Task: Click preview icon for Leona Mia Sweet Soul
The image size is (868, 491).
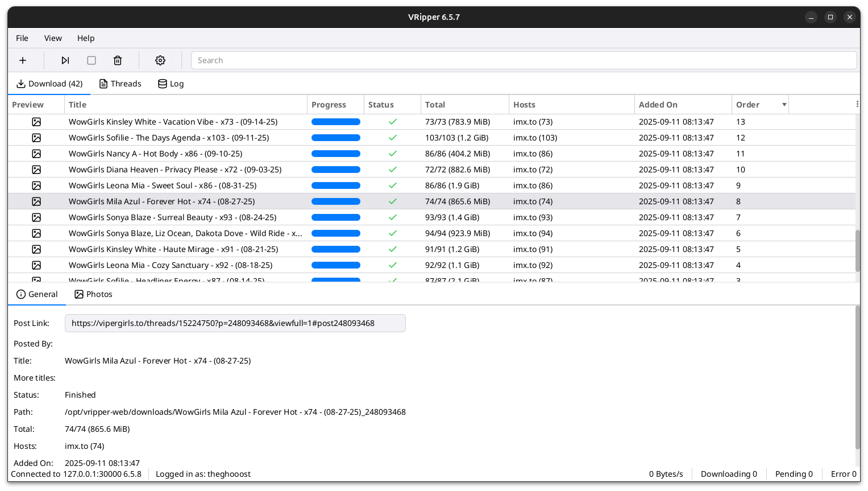Action: 36,185
